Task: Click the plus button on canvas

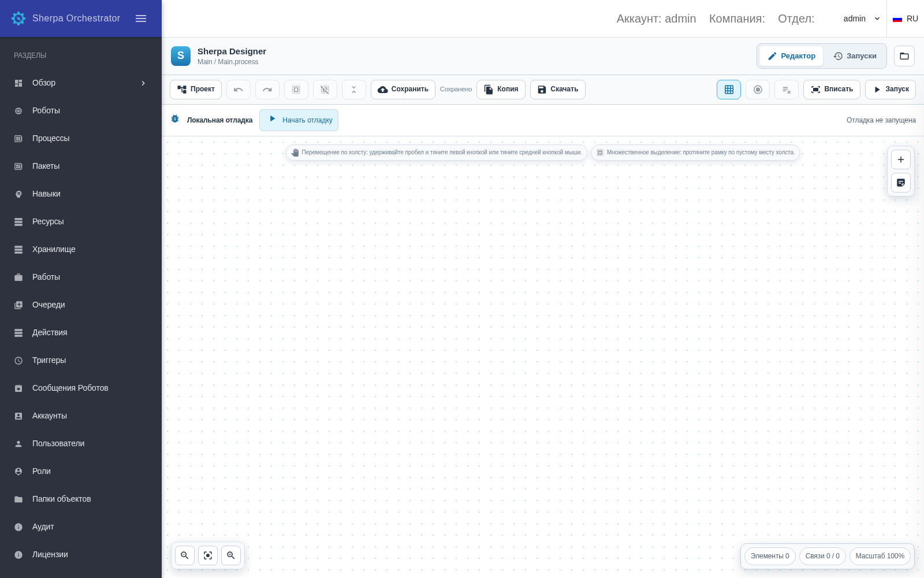Action: point(901,160)
